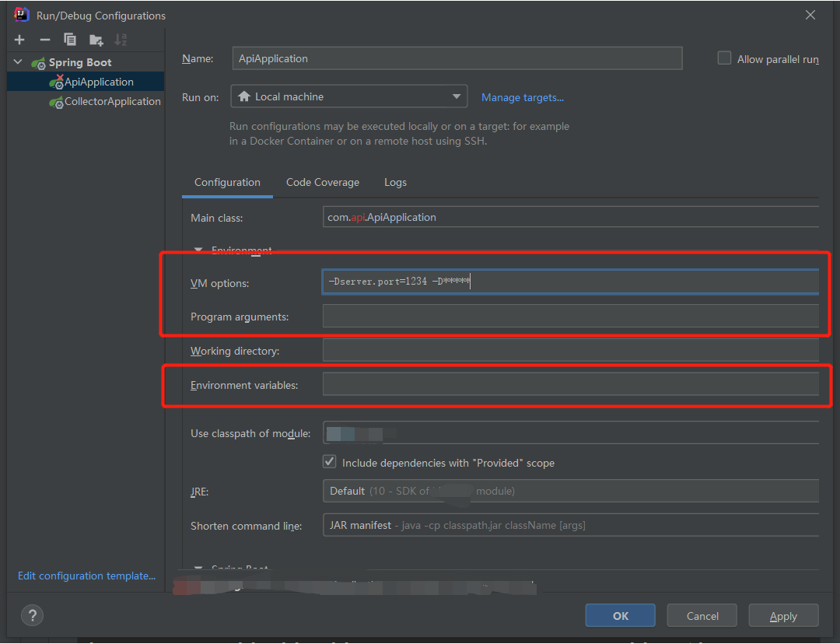Viewport: 840px width, 644px height.
Task: Collapse the Environment section
Action: pyautogui.click(x=198, y=250)
